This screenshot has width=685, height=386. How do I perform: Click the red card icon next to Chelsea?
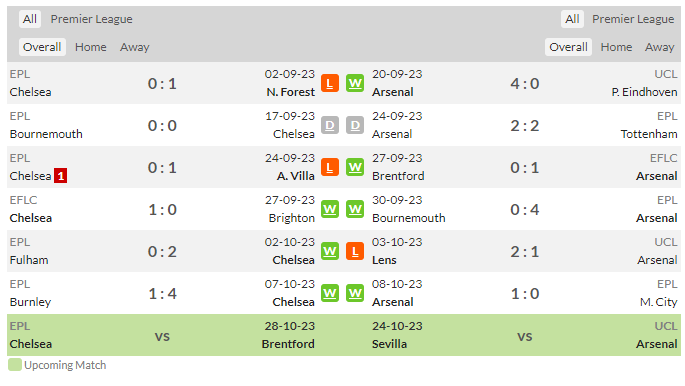pos(61,176)
